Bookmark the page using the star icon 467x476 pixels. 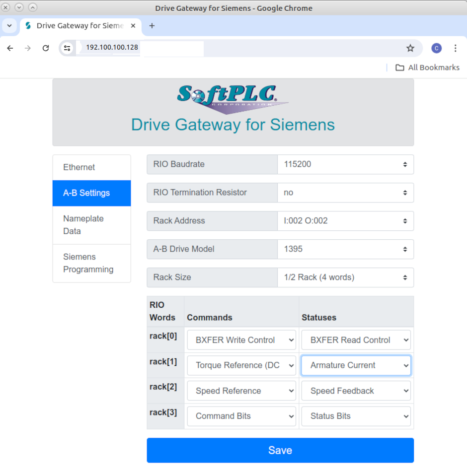tap(410, 48)
